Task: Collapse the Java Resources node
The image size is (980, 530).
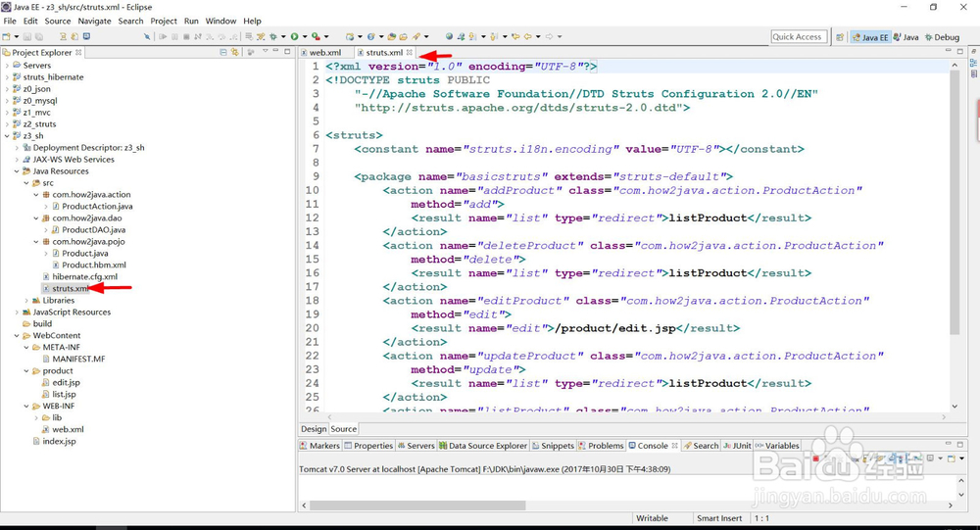Action: 17,171
